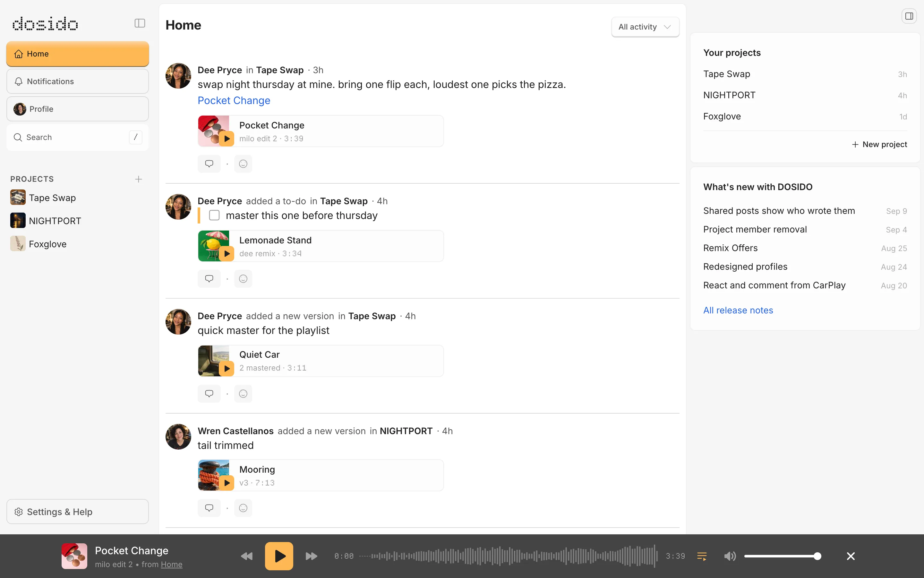Skip forward with the fast-forward button
924x578 pixels.
pos(312,556)
